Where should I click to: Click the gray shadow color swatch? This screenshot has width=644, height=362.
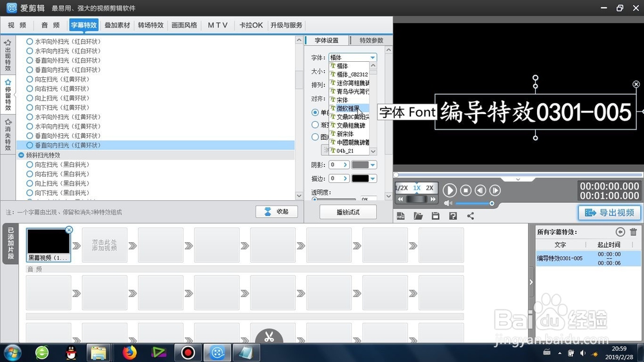[x=360, y=165]
